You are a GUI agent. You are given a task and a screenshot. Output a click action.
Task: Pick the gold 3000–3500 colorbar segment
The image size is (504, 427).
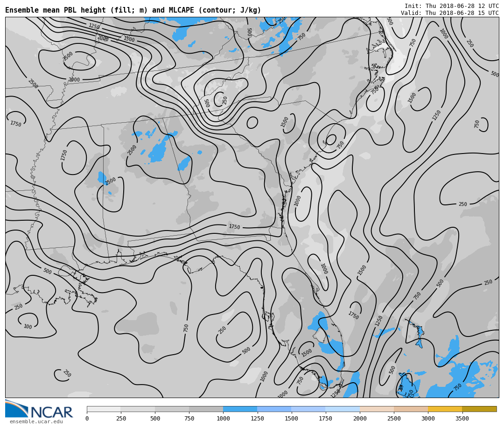tap(445, 409)
